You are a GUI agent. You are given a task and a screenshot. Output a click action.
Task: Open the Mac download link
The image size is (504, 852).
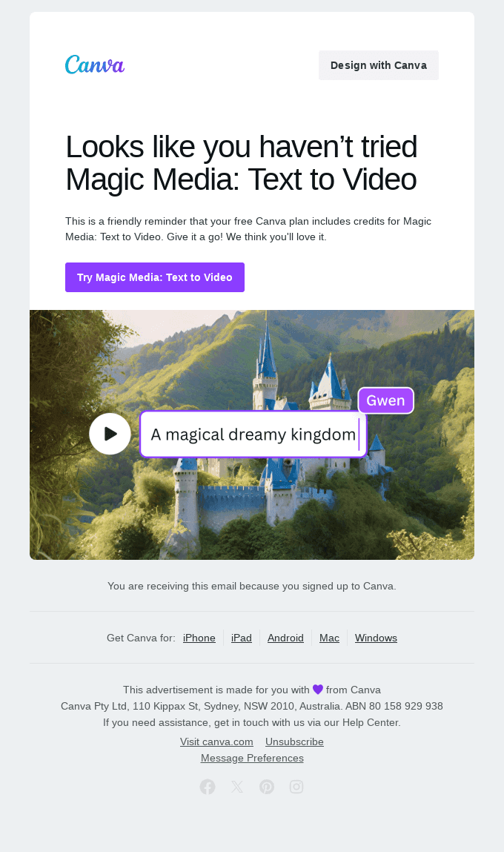330,638
